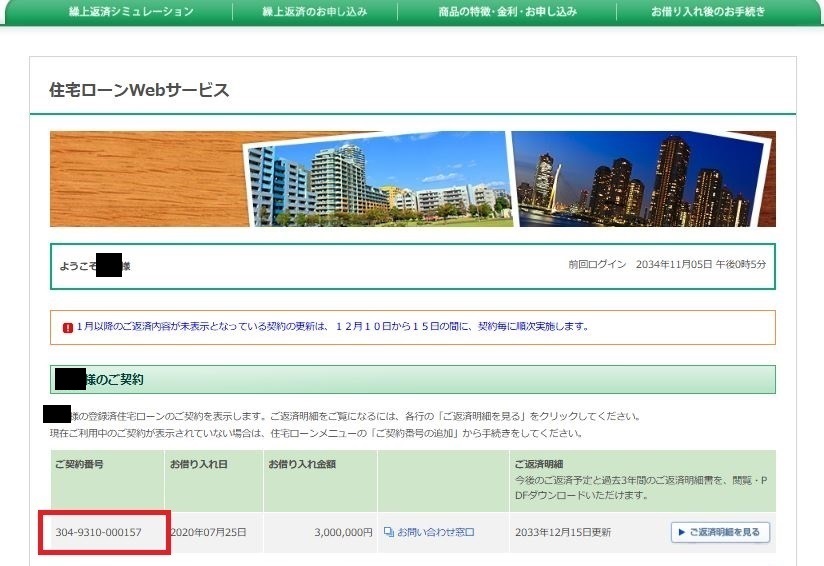The image size is (824, 566).
Task: Select 繰上返済のお申し込み in top navigation
Action: point(315,12)
